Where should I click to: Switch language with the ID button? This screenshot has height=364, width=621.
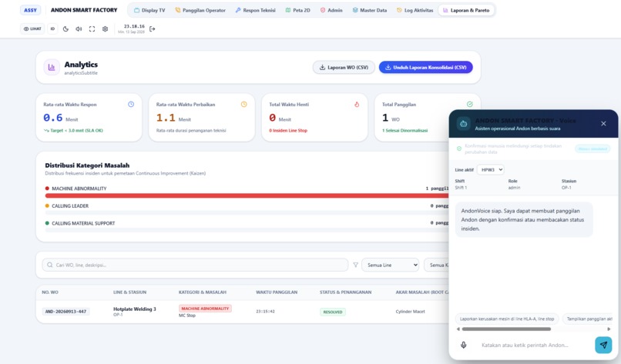click(x=52, y=29)
